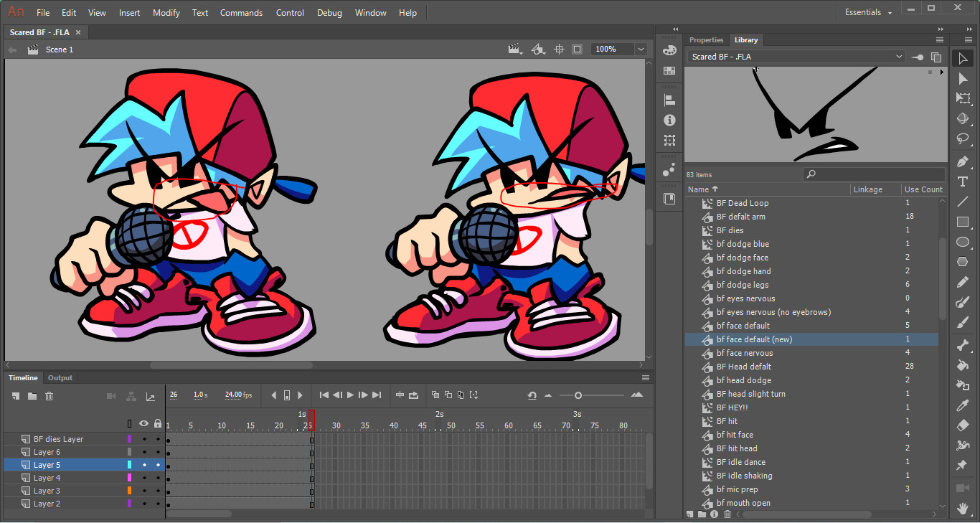Toggle Loop playback button in timeline

pyautogui.click(x=414, y=395)
